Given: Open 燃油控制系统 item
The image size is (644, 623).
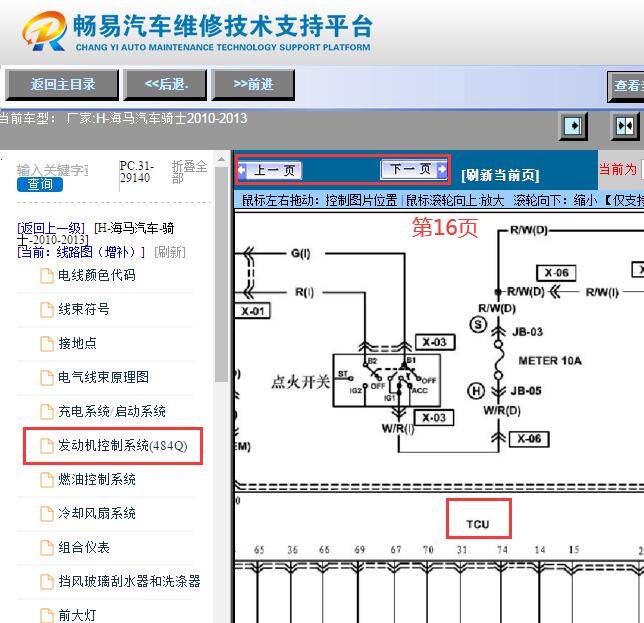Looking at the screenshot, I should [x=97, y=479].
